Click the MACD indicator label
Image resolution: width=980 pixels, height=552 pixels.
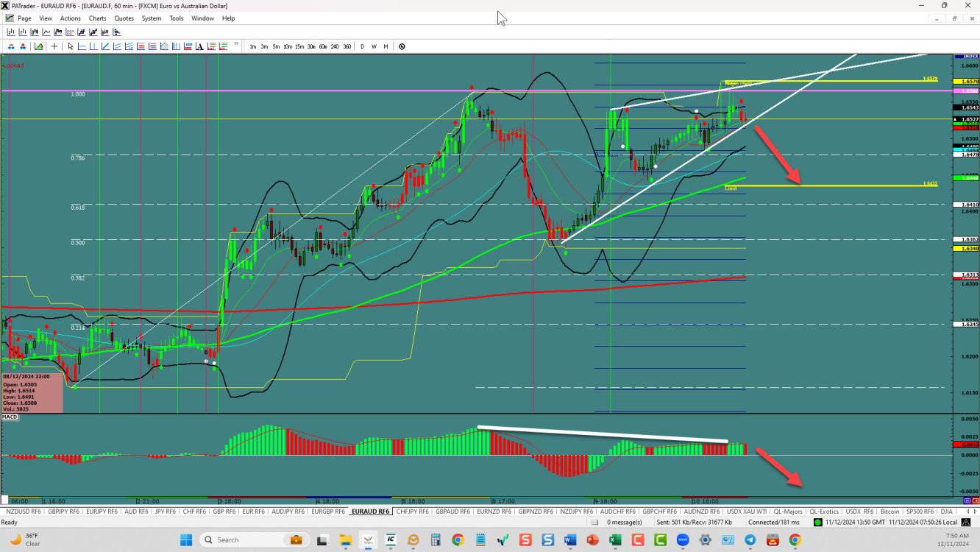[x=10, y=417]
